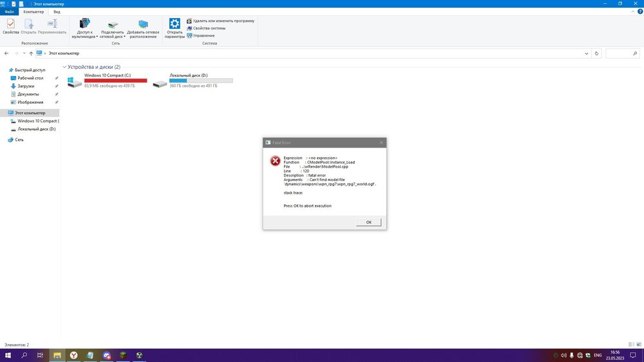
Task: Select Локальный диск (D:) in navigation pane
Action: click(36, 129)
